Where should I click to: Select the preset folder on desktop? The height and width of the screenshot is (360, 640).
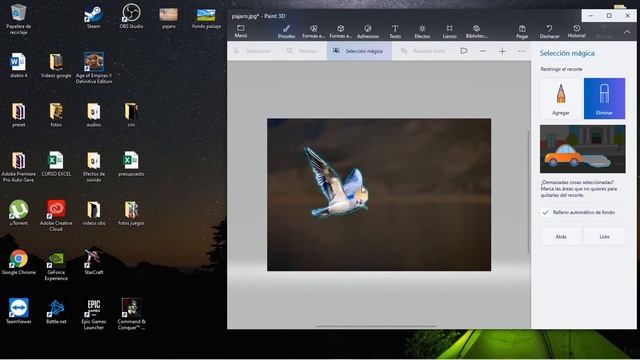point(18,115)
